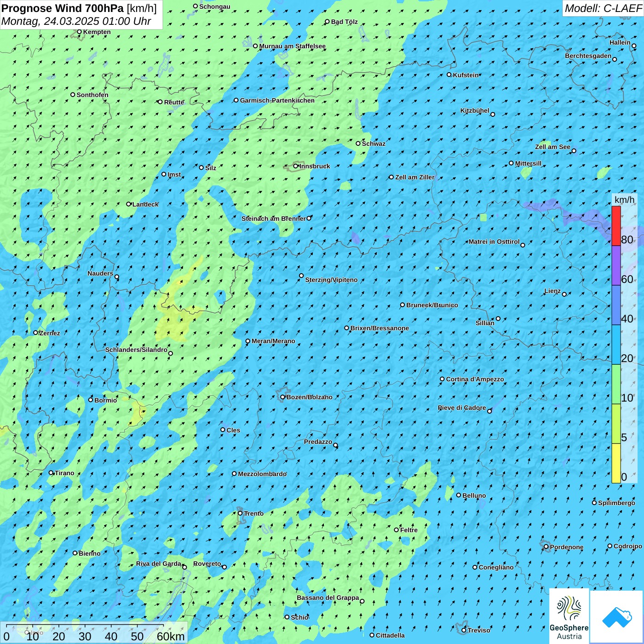Click the Cortina d'Ampezzo label
This screenshot has height=644, width=644.
coord(475,379)
